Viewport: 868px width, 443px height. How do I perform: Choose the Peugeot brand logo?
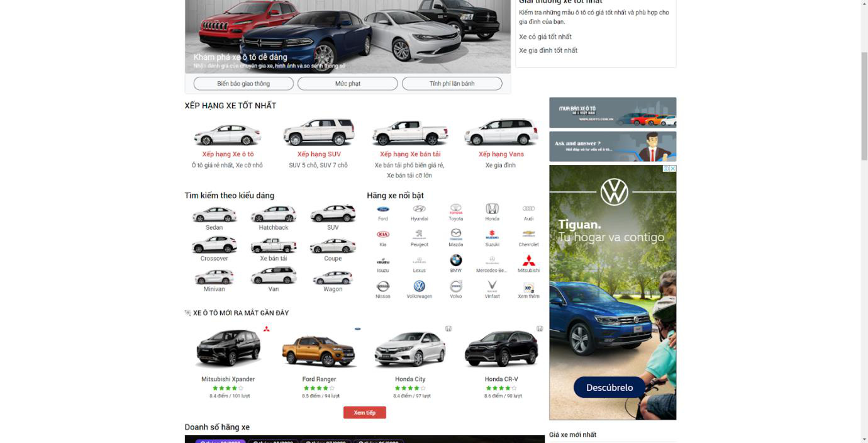(x=420, y=234)
